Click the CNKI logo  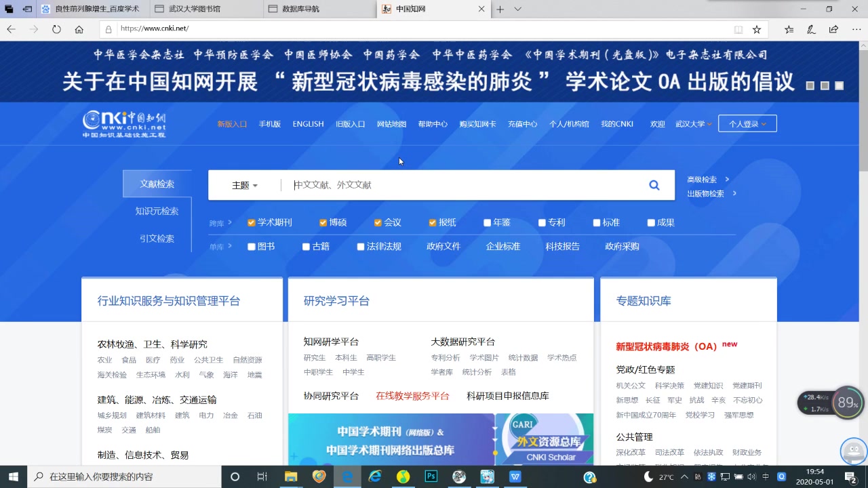click(x=125, y=124)
